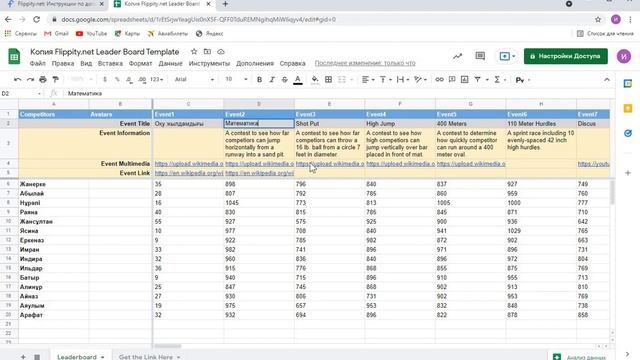
Task: Hide the menus with collapse arrow
Action: [x=607, y=80]
